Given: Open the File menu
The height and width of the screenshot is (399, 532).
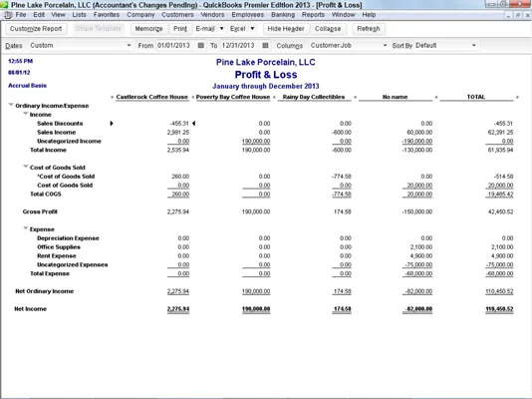Looking at the screenshot, I should [21, 15].
